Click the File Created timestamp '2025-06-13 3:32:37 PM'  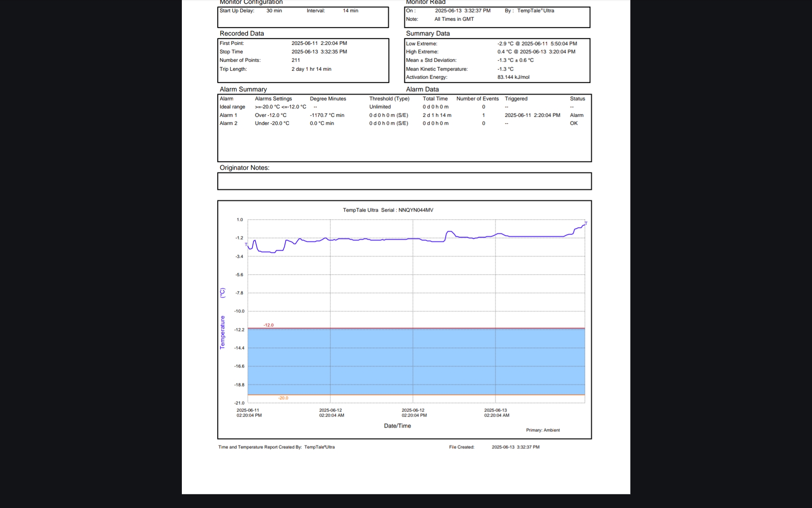pos(516,447)
